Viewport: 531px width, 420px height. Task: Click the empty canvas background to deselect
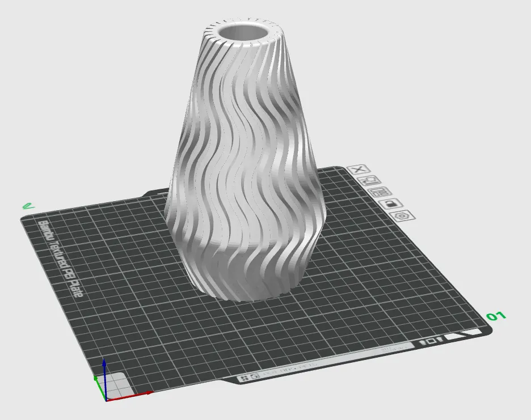440,84
